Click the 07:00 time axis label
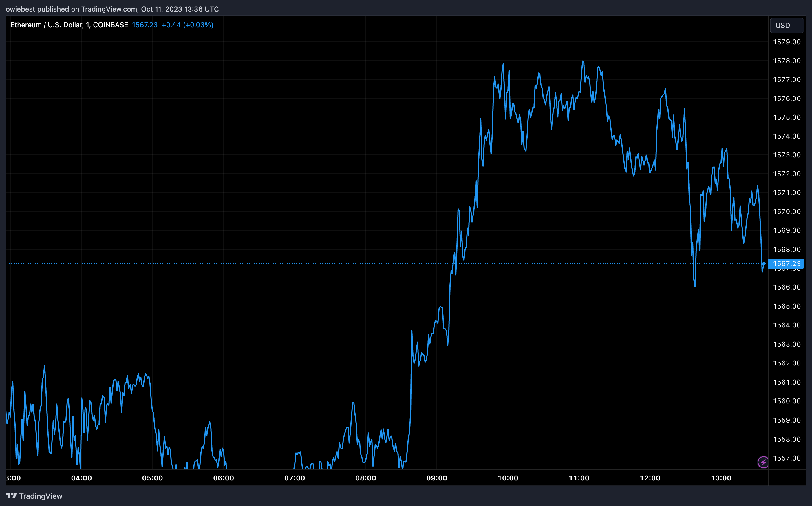Image resolution: width=812 pixels, height=506 pixels. [x=295, y=478]
